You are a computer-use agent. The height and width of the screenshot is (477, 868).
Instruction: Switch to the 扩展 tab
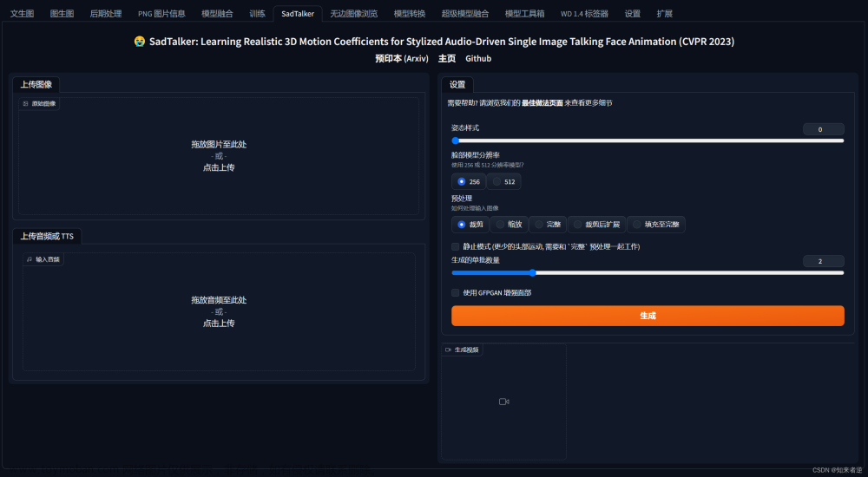tap(664, 13)
